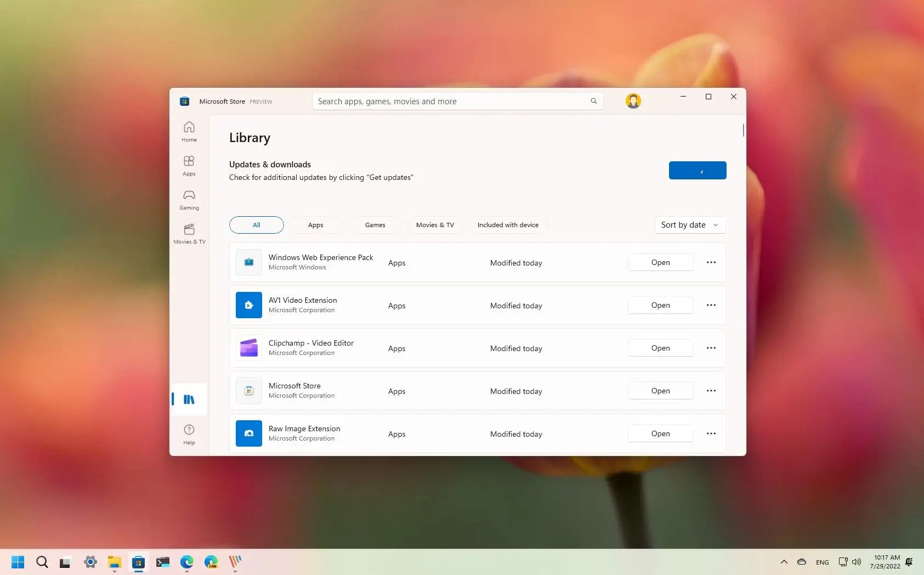924x575 pixels.
Task: Open Raw Image Extension
Action: pyautogui.click(x=661, y=433)
